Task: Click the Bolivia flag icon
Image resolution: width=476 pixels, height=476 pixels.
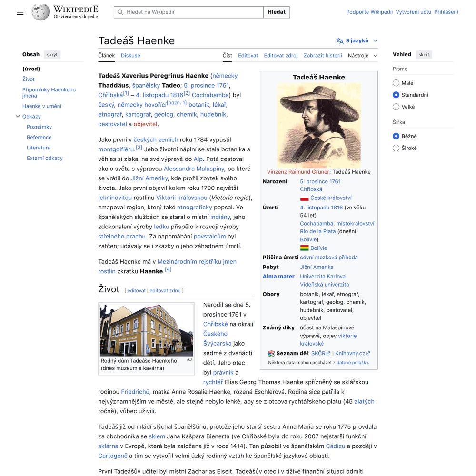Action: tap(304, 248)
